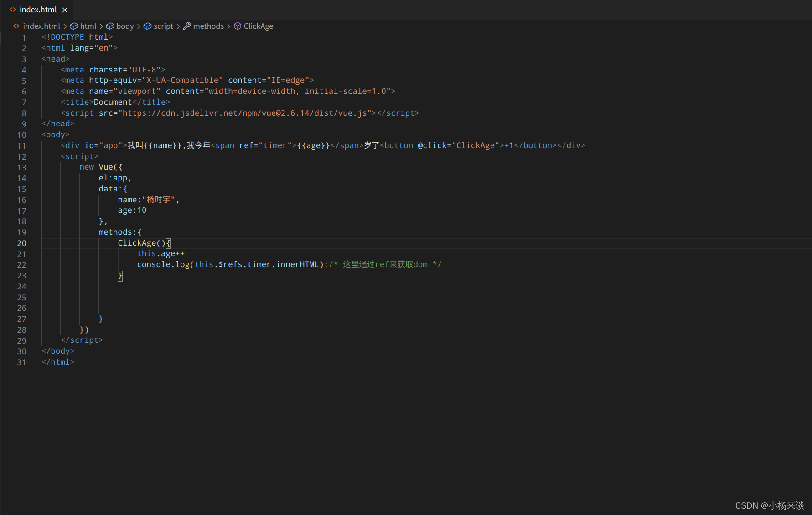This screenshot has width=812, height=515.
Task: Click the name value '杨时宇' on line 16
Action: (157, 200)
